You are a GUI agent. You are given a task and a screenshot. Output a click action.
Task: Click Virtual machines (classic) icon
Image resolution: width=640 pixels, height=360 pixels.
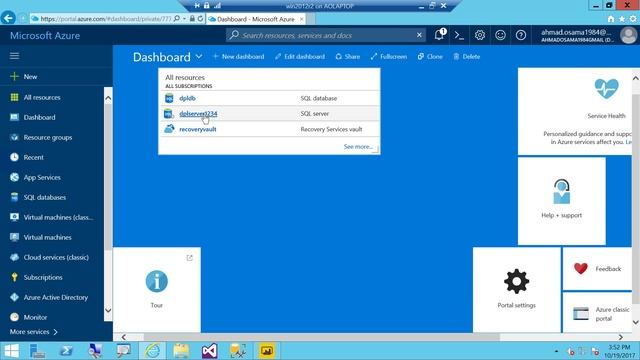(x=14, y=217)
